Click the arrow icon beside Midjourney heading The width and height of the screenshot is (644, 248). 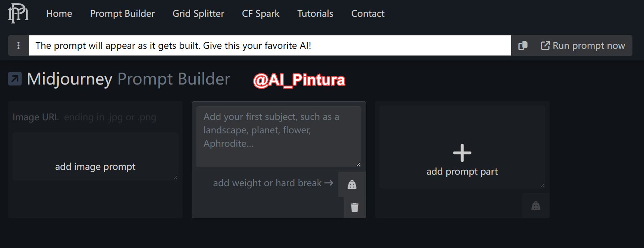click(15, 79)
